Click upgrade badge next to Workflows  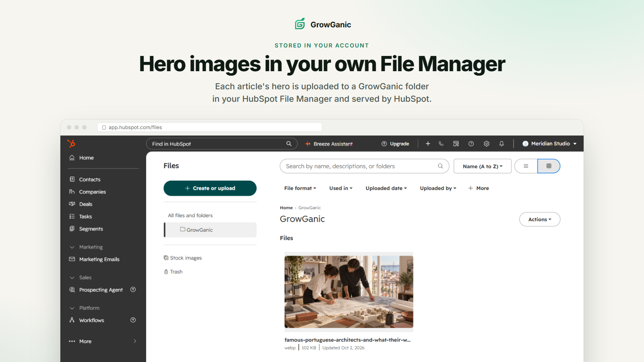[x=133, y=320]
